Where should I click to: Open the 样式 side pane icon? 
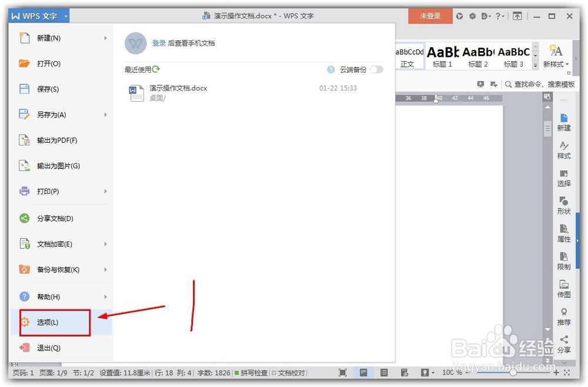point(564,150)
